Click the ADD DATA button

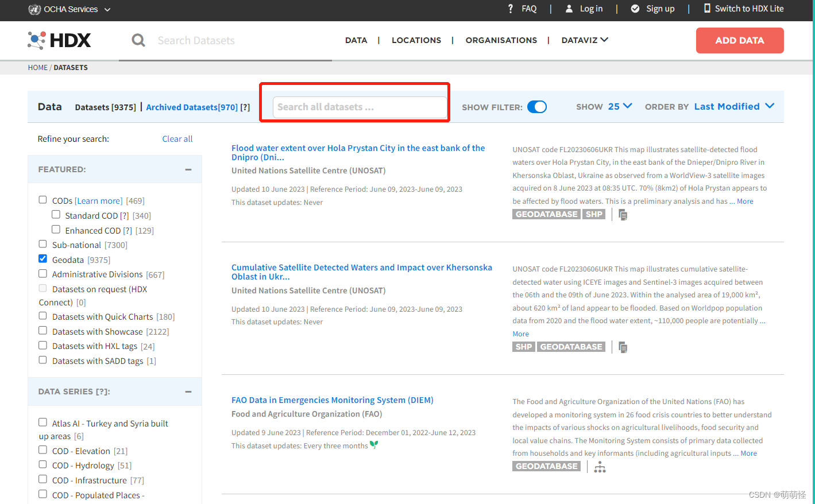click(740, 41)
